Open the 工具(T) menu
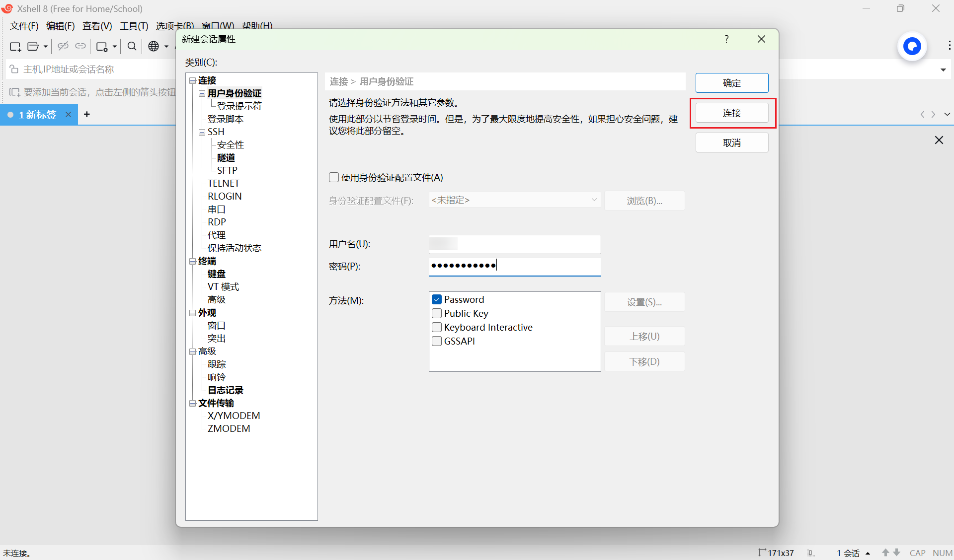The image size is (954, 560). pos(134,26)
